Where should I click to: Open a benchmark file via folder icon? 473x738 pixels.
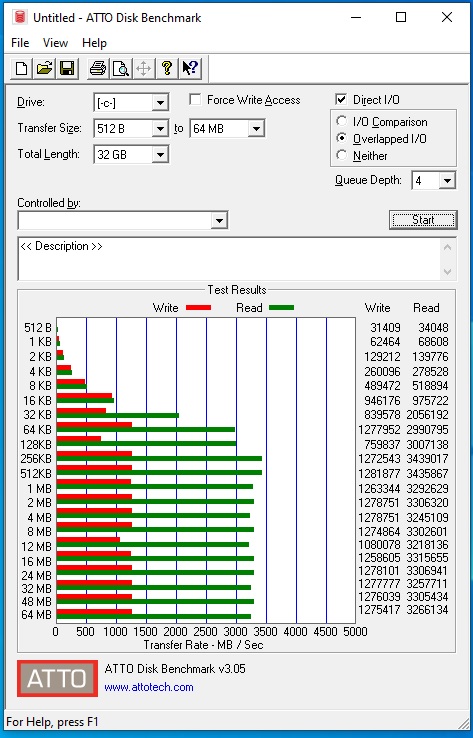click(x=44, y=68)
